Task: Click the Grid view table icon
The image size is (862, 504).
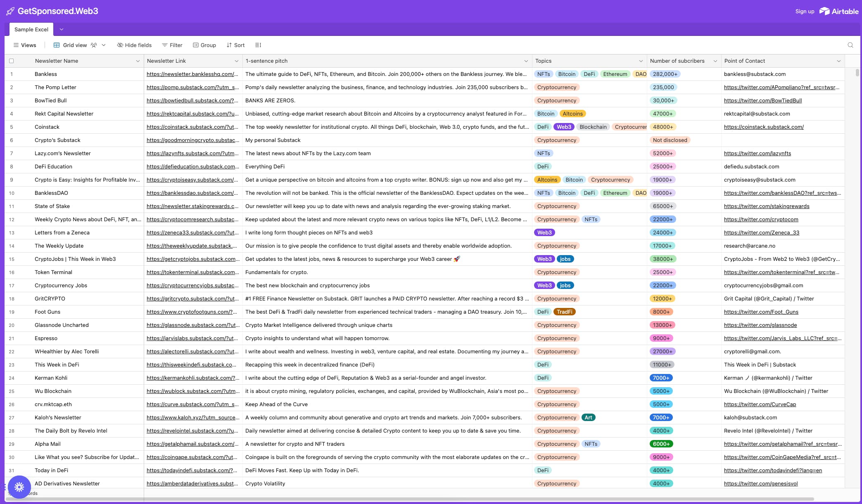Action: tap(57, 45)
